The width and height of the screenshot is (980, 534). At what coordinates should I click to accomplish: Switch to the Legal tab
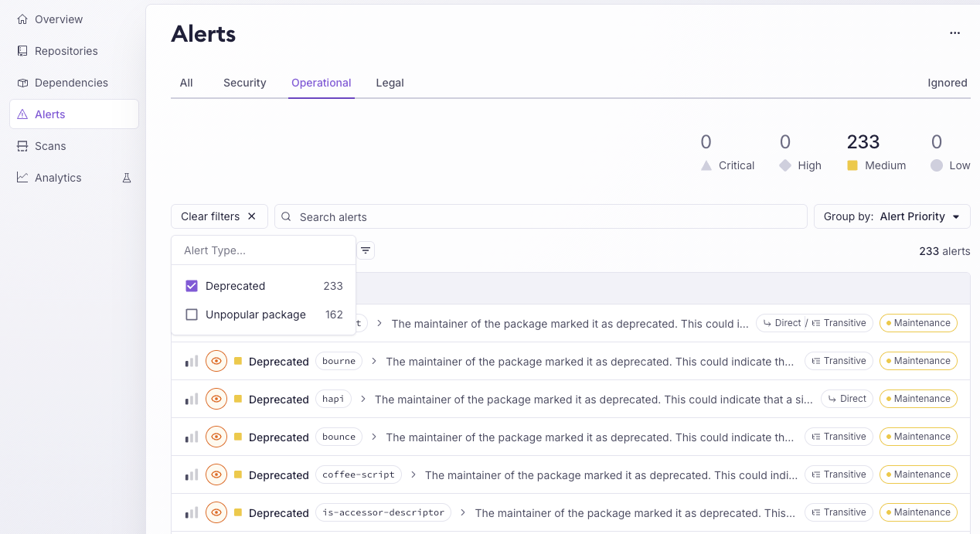[x=390, y=83]
